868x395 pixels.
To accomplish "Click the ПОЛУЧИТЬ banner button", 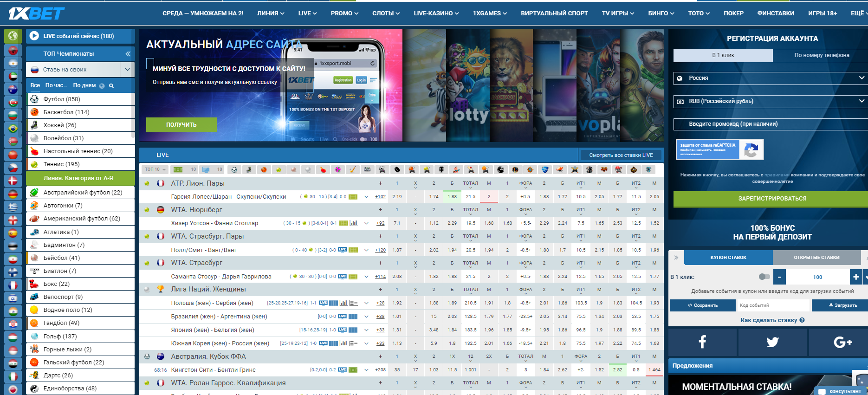I will tap(181, 125).
